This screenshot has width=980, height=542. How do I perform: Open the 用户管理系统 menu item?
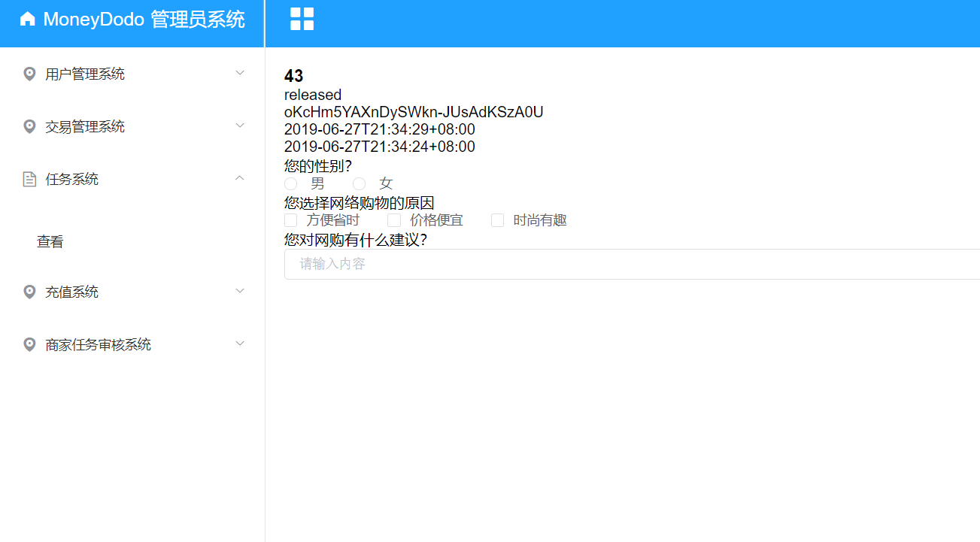[132, 74]
